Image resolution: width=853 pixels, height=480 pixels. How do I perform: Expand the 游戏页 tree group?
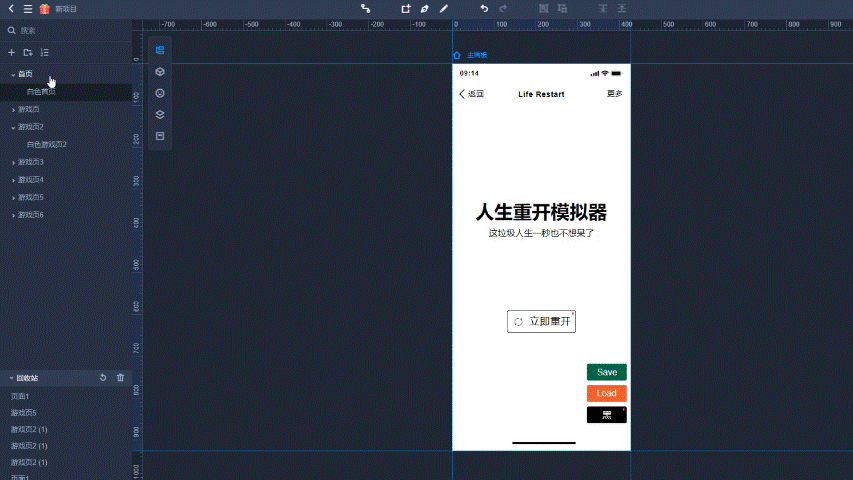coord(13,110)
